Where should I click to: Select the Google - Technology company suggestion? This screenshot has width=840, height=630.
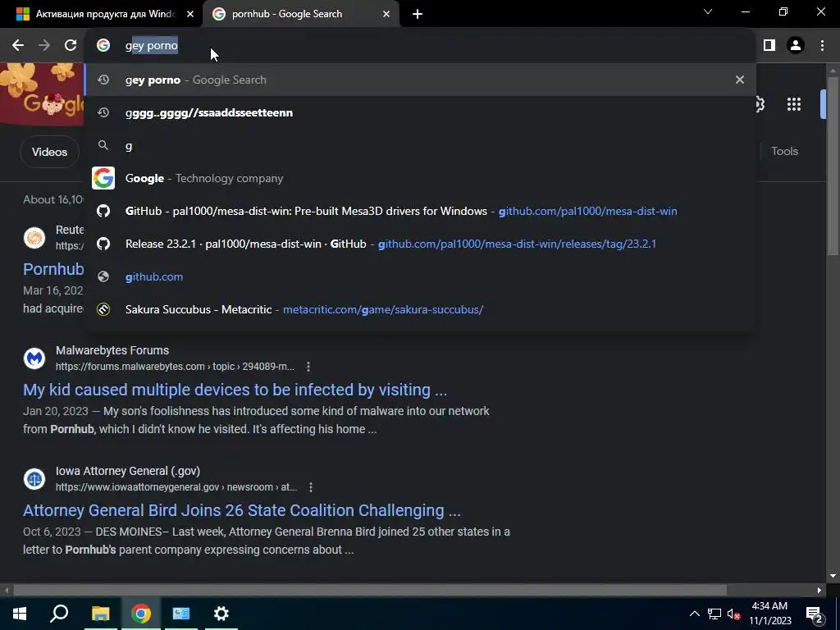(x=419, y=178)
